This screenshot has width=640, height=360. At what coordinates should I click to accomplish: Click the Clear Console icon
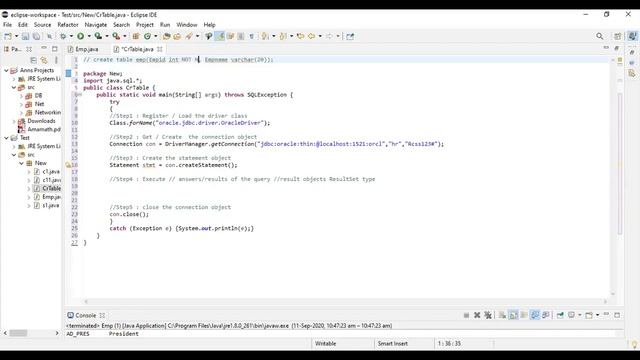coord(502,315)
